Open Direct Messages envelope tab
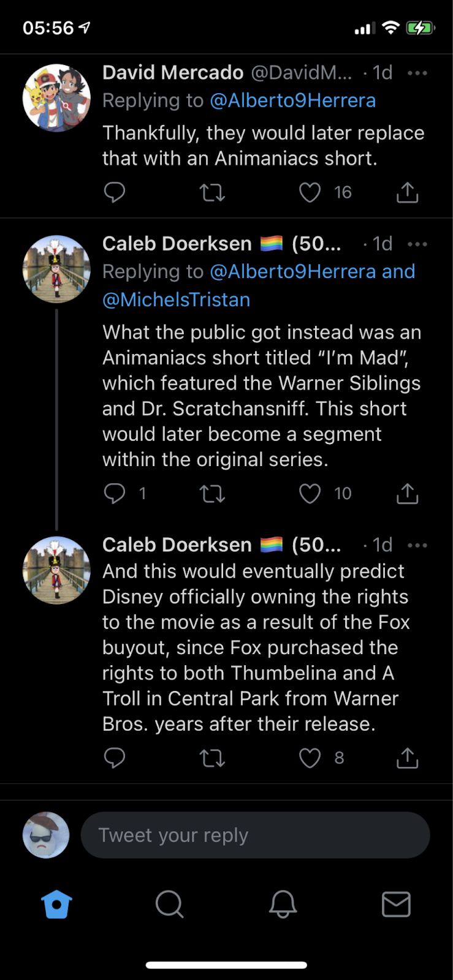Screen dimensions: 453x980 [396, 904]
